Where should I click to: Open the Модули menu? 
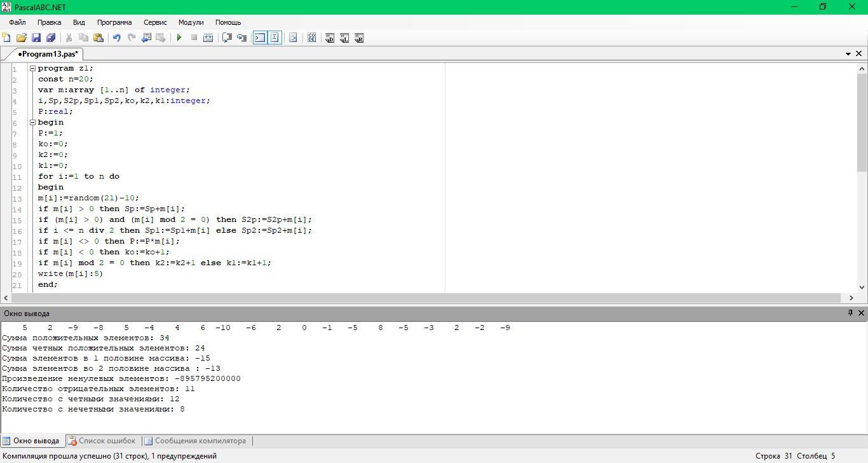tap(191, 22)
